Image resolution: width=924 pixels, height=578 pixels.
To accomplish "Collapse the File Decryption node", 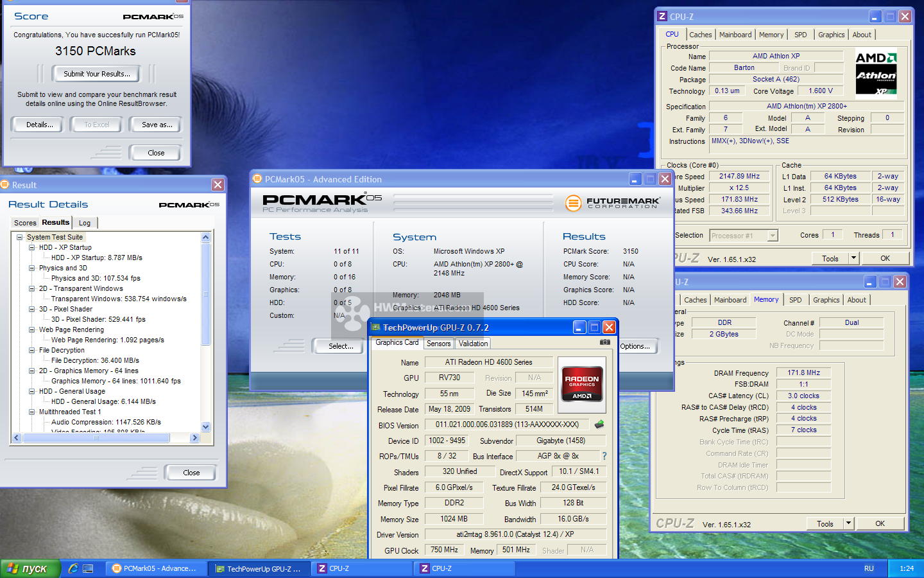I will [x=32, y=350].
